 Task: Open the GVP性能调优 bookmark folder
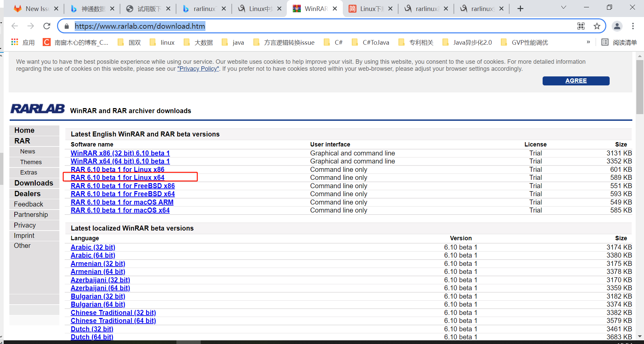(x=525, y=42)
